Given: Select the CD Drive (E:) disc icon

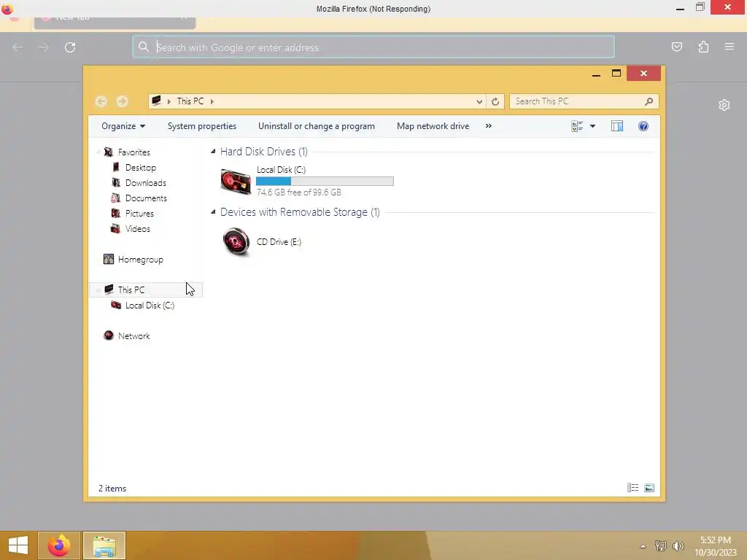Looking at the screenshot, I should point(236,241).
